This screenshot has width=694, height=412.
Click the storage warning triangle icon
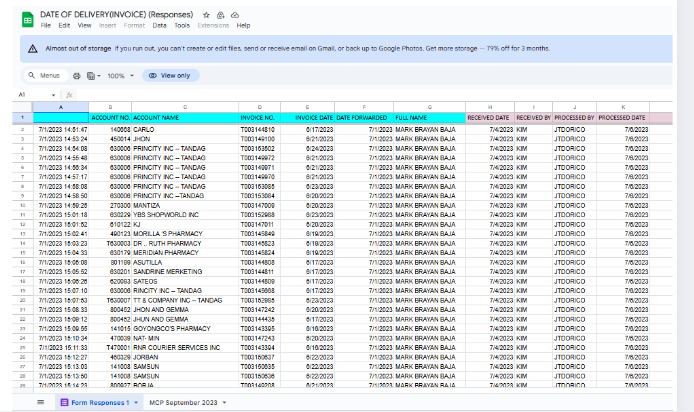pyautogui.click(x=35, y=48)
